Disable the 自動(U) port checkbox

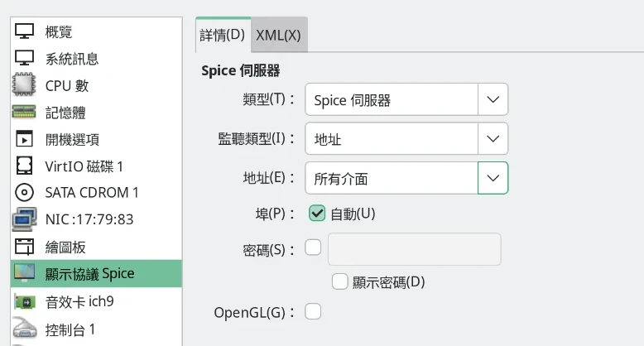[x=317, y=214]
